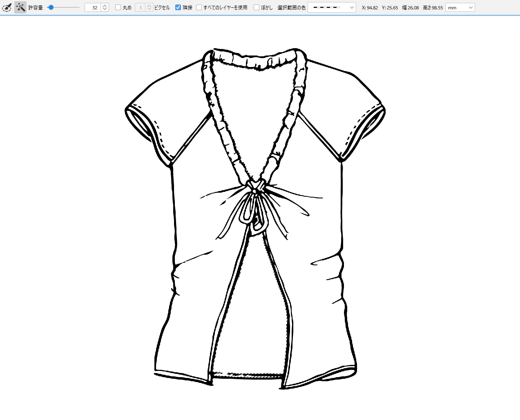Viewport: 520px width, 420px height.
Task: Click the stepper arrows beside the ピクセル field
Action: point(149,7)
